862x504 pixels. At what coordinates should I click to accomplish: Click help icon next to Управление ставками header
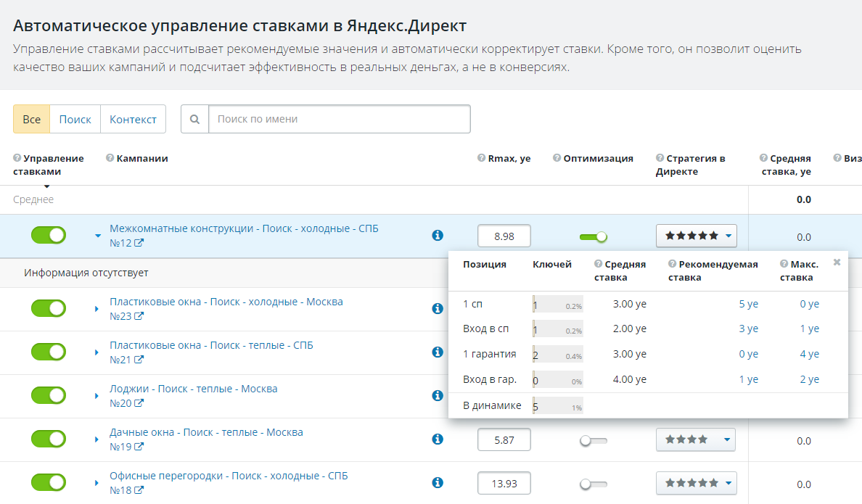point(17,158)
